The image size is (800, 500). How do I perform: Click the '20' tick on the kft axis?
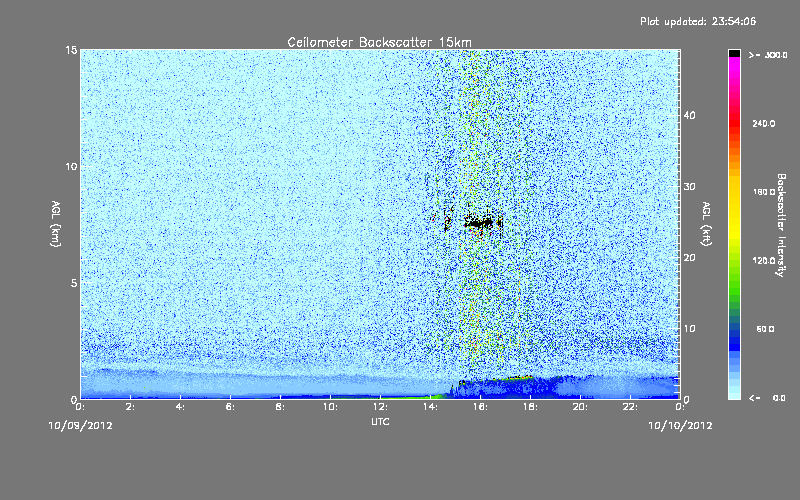pyautogui.click(x=689, y=258)
